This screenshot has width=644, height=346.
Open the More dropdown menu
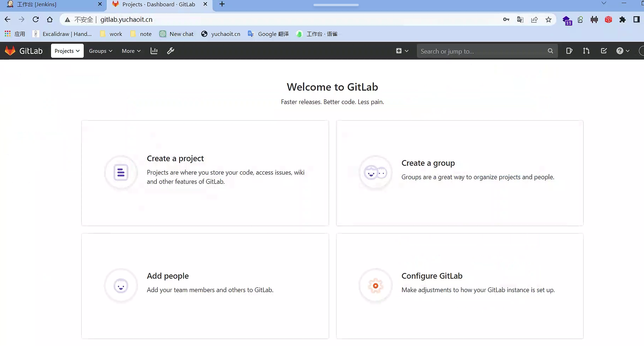click(x=131, y=51)
